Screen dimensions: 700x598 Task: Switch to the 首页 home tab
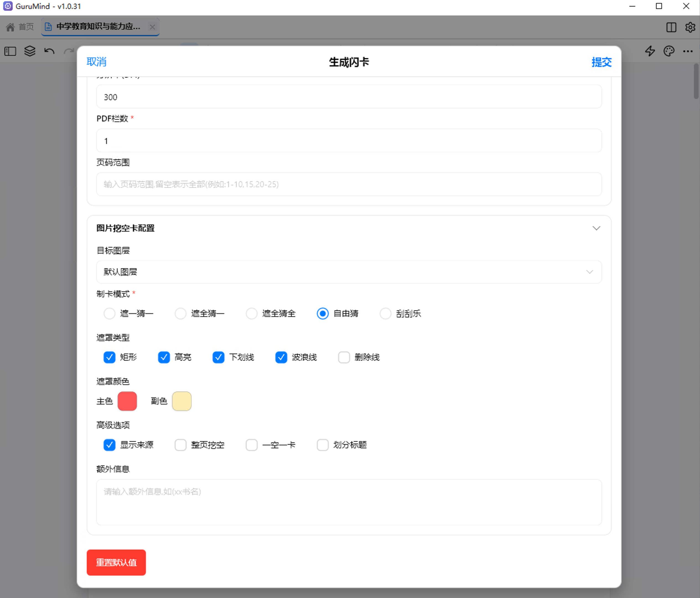(x=20, y=27)
